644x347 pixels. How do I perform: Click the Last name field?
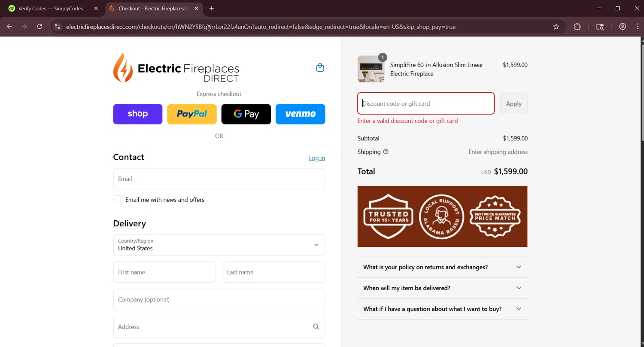273,272
